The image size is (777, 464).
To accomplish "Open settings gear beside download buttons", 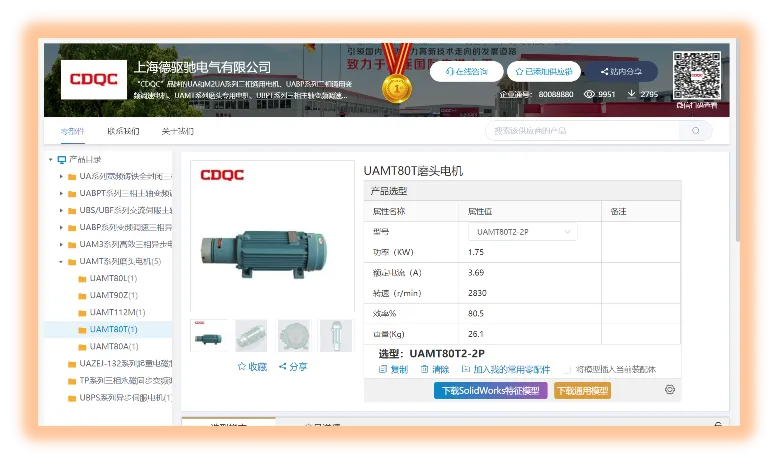I will pos(670,390).
